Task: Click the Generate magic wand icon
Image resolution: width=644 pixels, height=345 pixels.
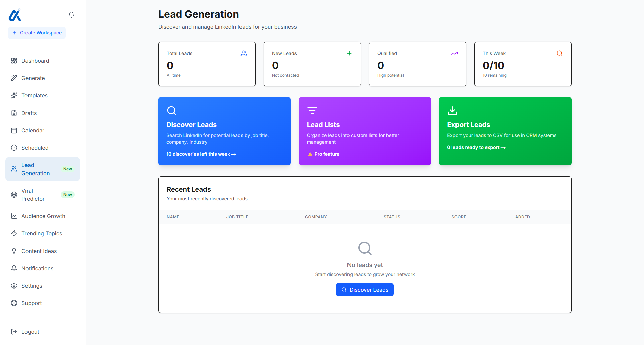Action: click(x=14, y=78)
